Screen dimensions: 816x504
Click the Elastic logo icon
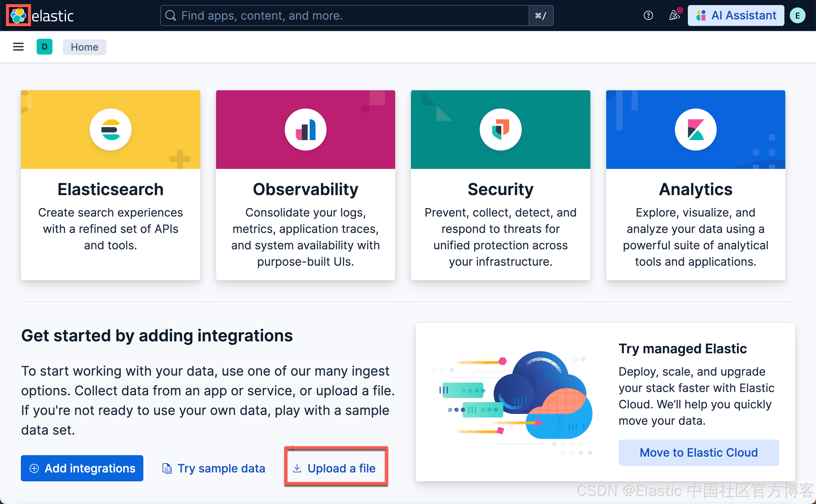(x=18, y=15)
